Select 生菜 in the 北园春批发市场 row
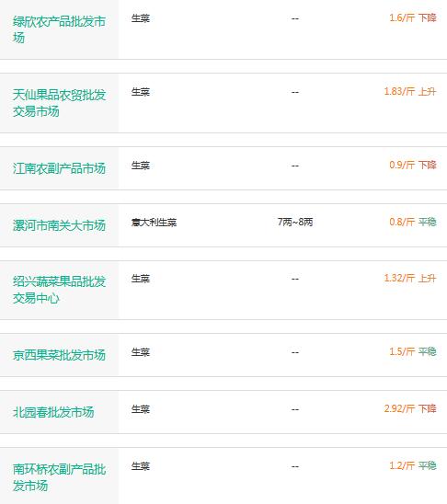 (141, 409)
